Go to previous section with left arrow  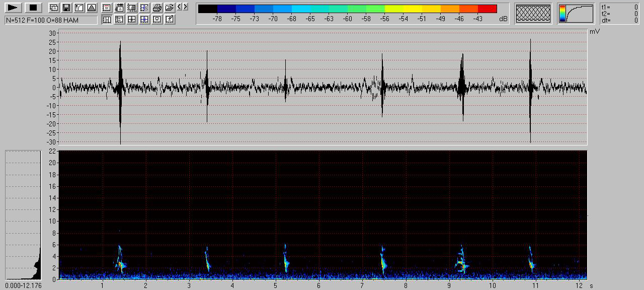(x=180, y=7)
